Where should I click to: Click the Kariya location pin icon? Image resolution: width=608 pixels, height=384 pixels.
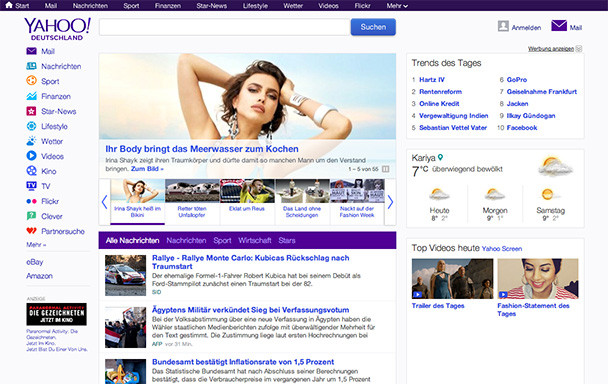coord(440,157)
